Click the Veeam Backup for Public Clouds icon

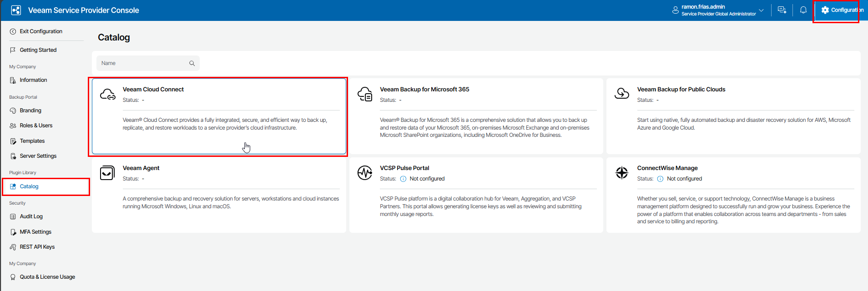click(622, 94)
